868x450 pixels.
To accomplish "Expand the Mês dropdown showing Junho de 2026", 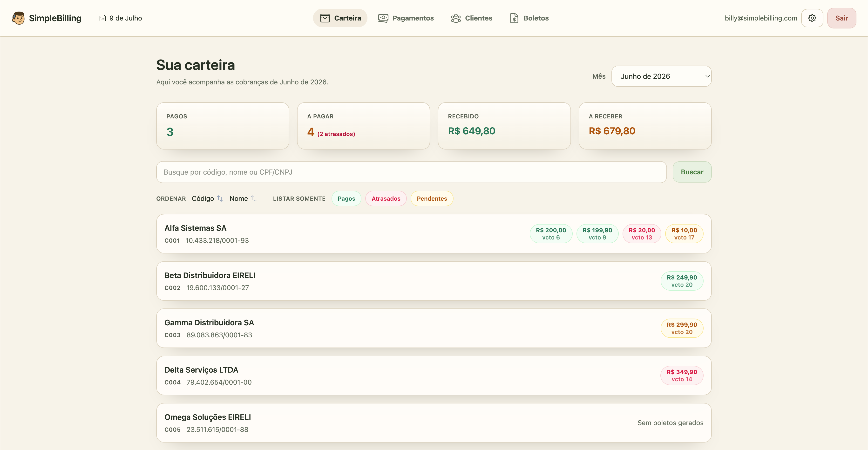I will tap(661, 76).
